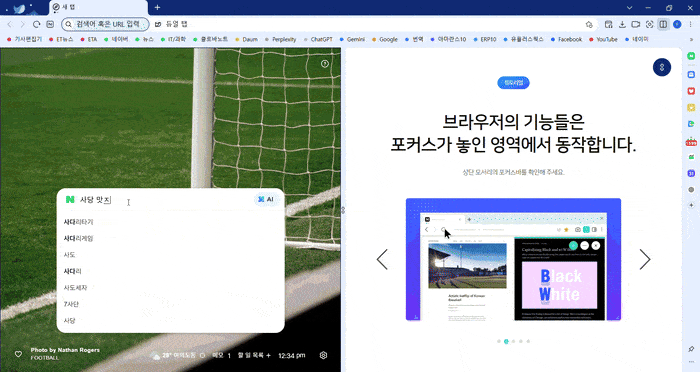Click the screen capture icon in toolbar

pos(650,24)
